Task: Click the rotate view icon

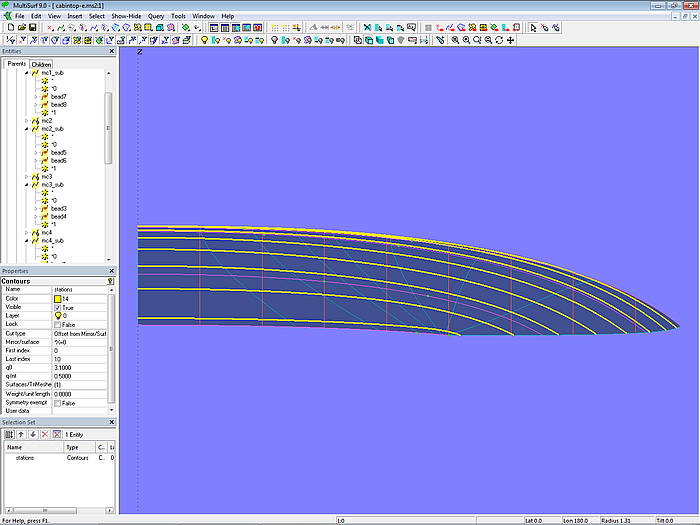Action: coord(499,40)
